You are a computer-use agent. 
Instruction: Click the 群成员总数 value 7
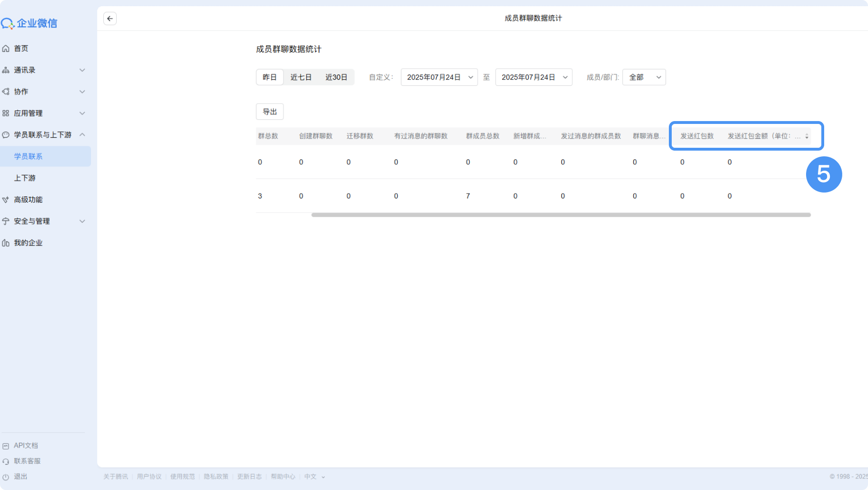(468, 196)
